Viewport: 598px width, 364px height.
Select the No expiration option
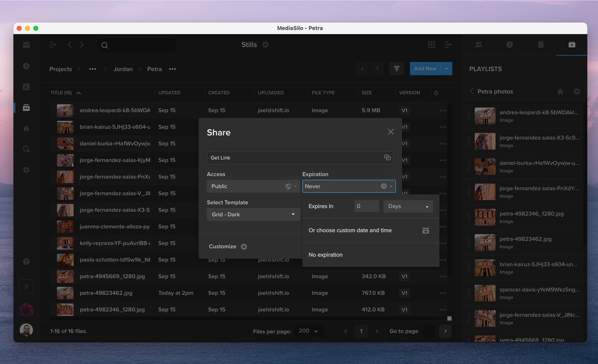coord(326,255)
